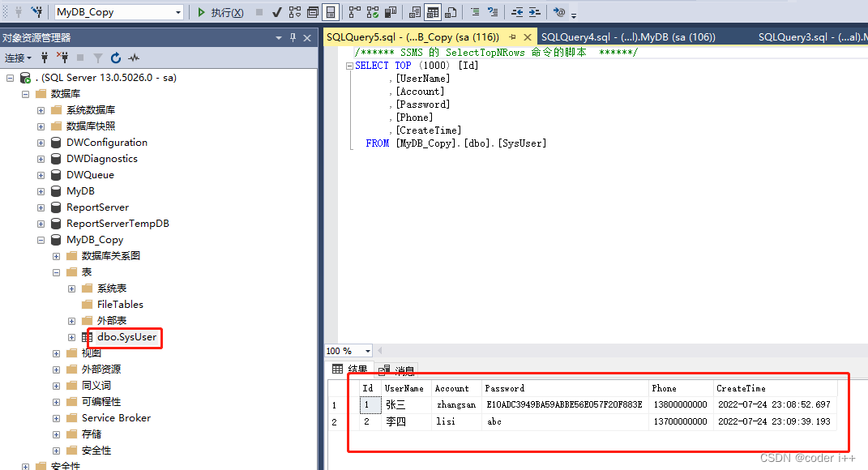Expand the 系统数据库 folder

[41, 110]
